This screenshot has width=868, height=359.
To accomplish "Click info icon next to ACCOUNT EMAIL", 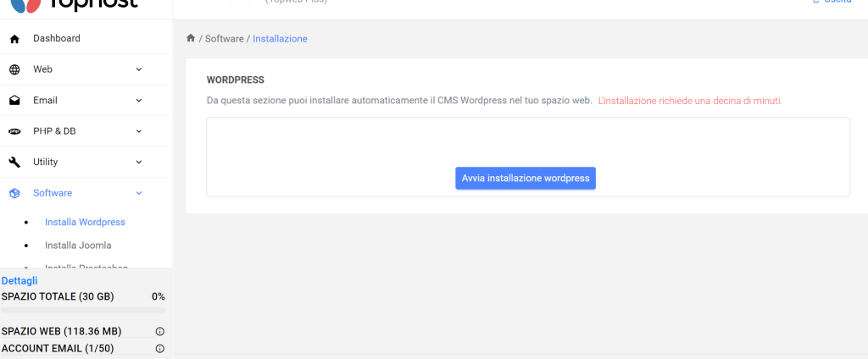I will (x=160, y=349).
